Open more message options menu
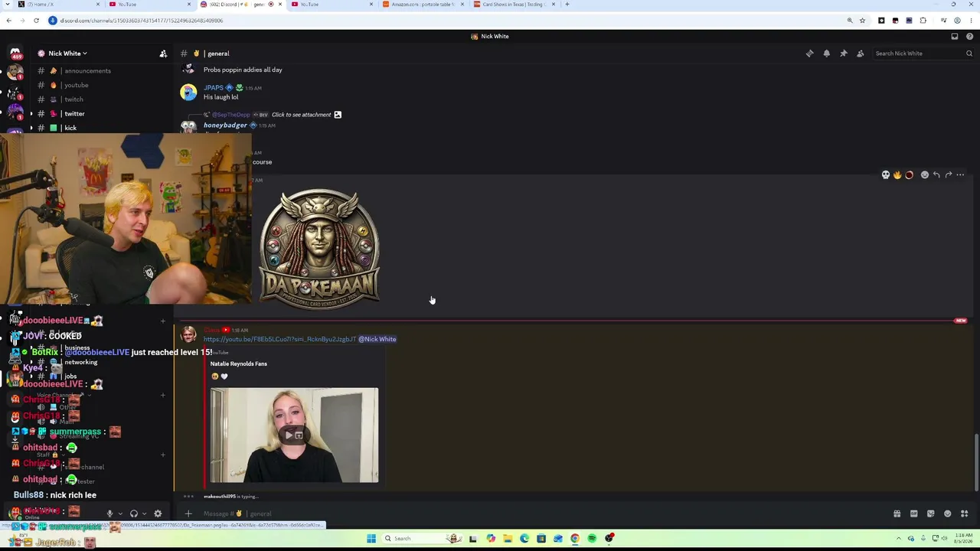This screenshot has height=551, width=980. click(x=960, y=175)
